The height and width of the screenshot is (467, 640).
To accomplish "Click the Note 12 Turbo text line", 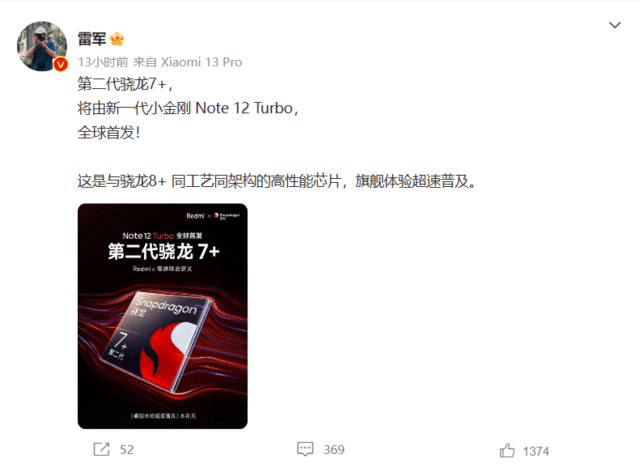I will point(188,108).
